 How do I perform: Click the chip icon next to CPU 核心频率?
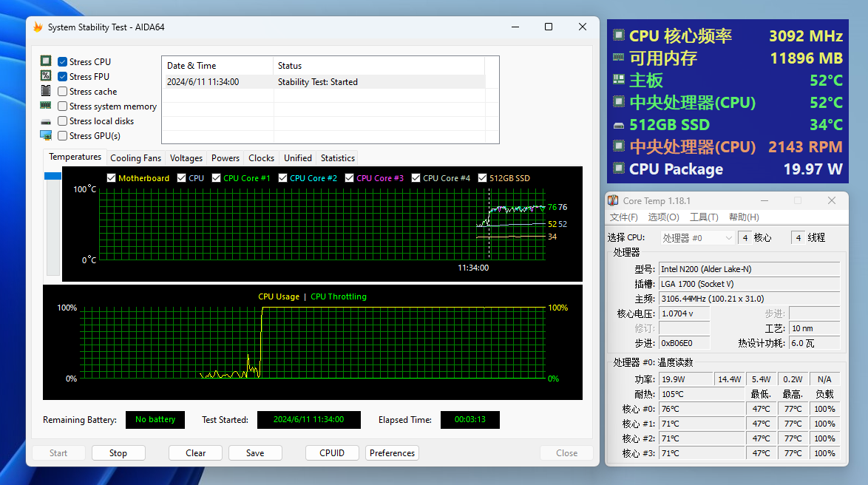(618, 35)
